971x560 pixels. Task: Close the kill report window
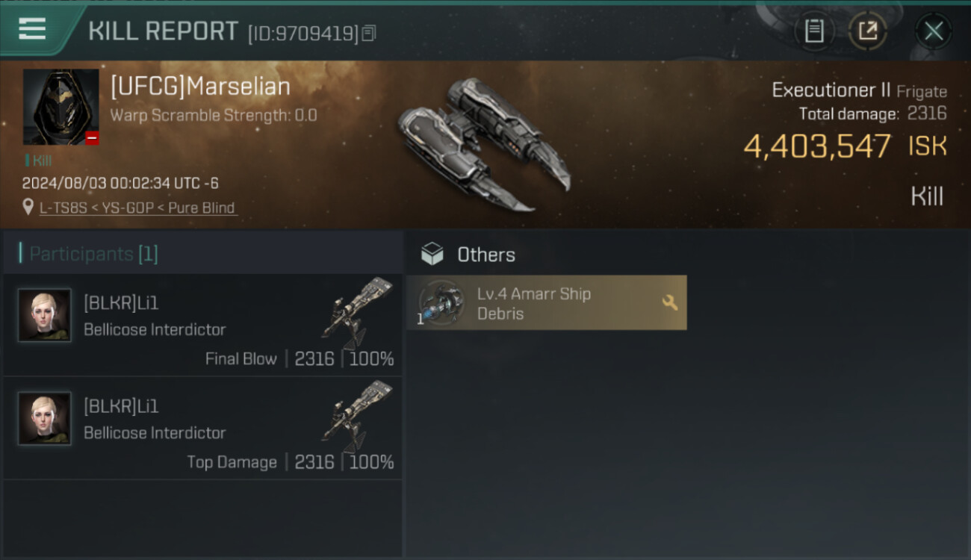pos(933,31)
